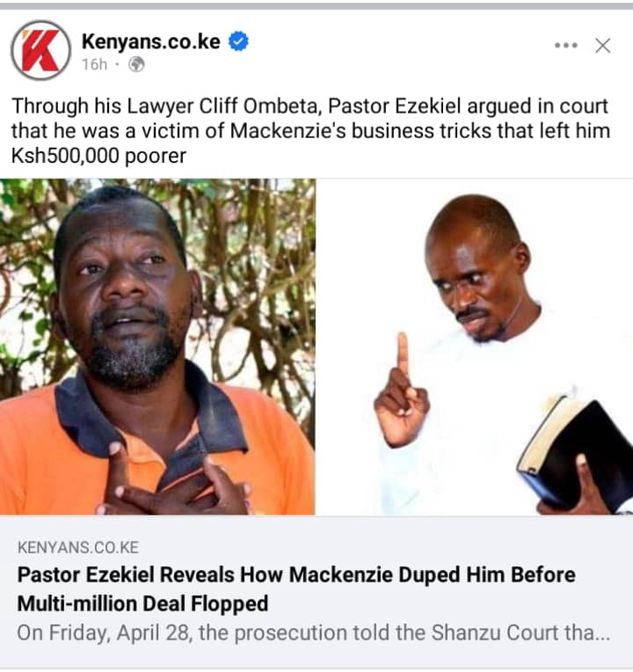Click the 16h post timestamp
The height and width of the screenshot is (672, 633).
click(x=94, y=65)
